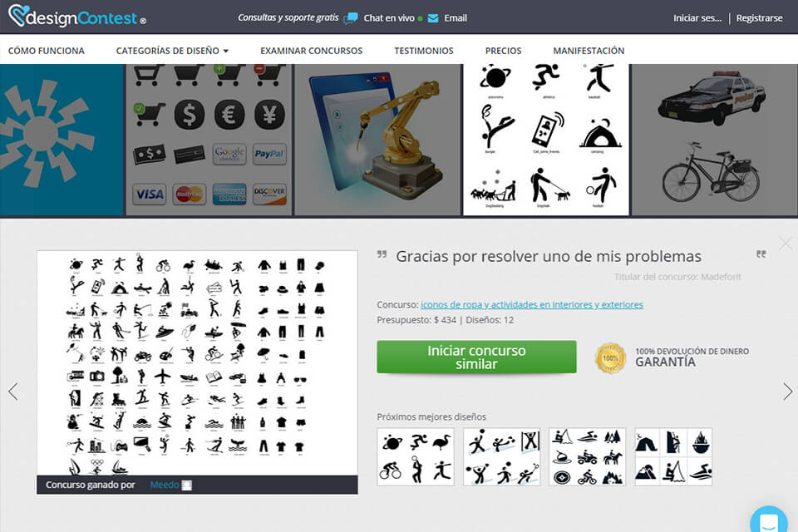Click the 100% money-back guarantee seal
This screenshot has height=532, width=798.
click(x=609, y=357)
